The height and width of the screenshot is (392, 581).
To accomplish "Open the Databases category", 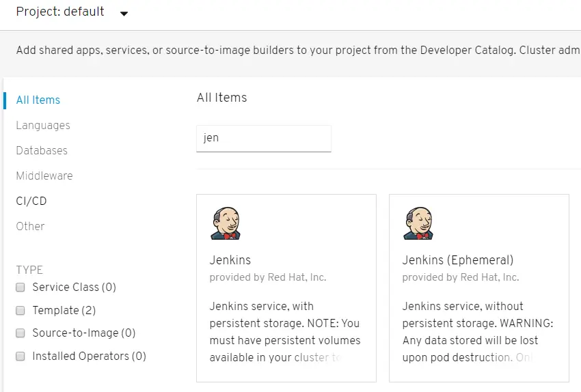I will coord(42,150).
